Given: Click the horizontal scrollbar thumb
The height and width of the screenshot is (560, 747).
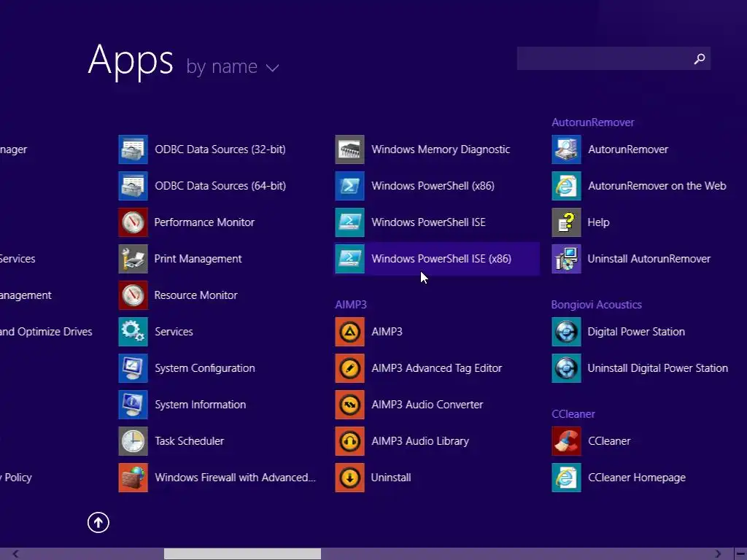Looking at the screenshot, I should click(242, 554).
